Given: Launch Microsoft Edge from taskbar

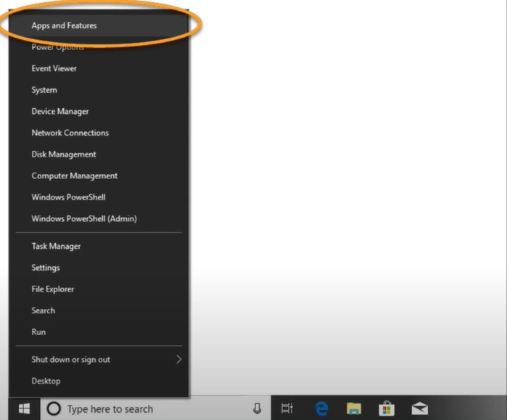Looking at the screenshot, I should (321, 408).
